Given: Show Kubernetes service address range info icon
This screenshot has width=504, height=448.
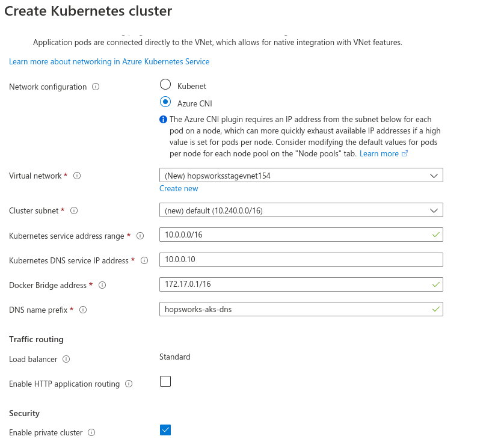Looking at the screenshot, I should [x=140, y=236].
